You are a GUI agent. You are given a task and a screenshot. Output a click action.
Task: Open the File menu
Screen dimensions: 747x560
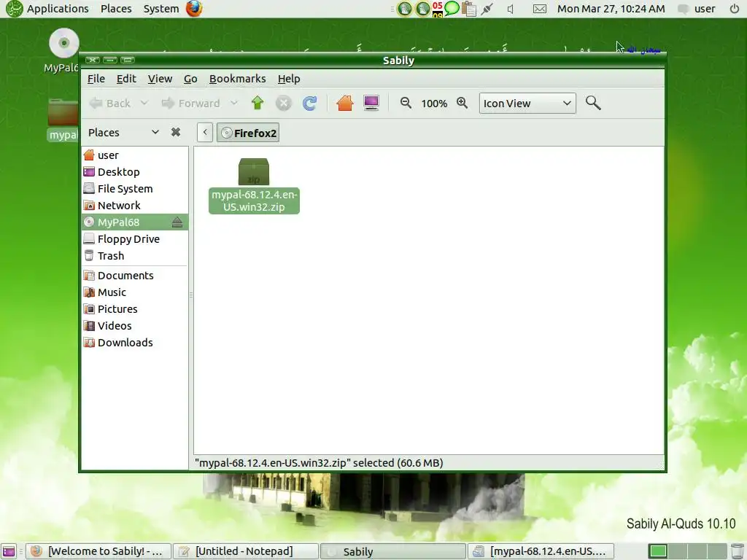point(96,79)
